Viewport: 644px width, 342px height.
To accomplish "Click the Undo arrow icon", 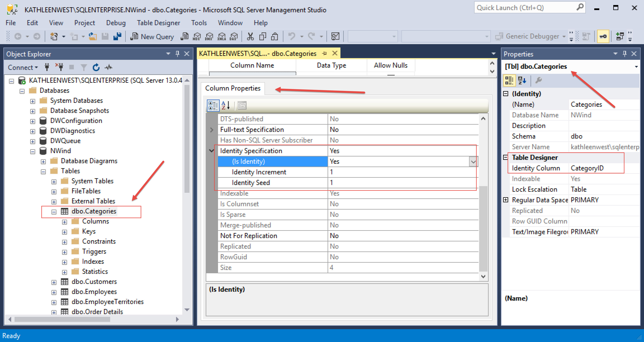I will pyautogui.click(x=291, y=37).
